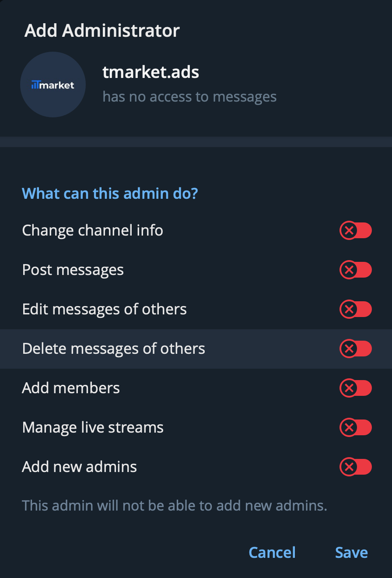The height and width of the screenshot is (578, 392).
Task: Click the tmarket.ads avatar logo
Action: (53, 85)
